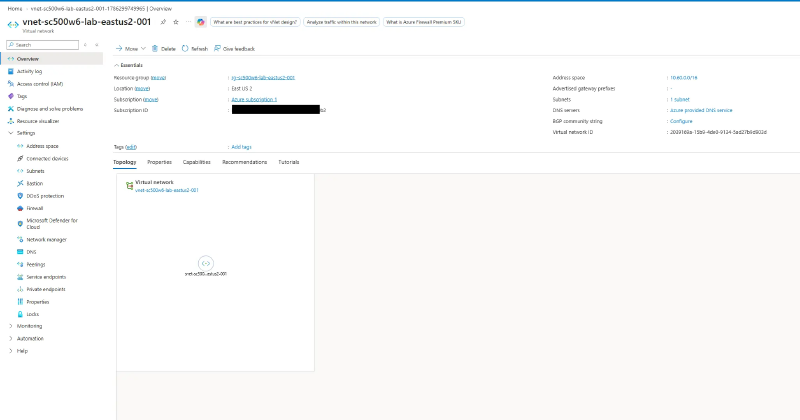
Task: Click move next to Location
Action: [142, 89]
